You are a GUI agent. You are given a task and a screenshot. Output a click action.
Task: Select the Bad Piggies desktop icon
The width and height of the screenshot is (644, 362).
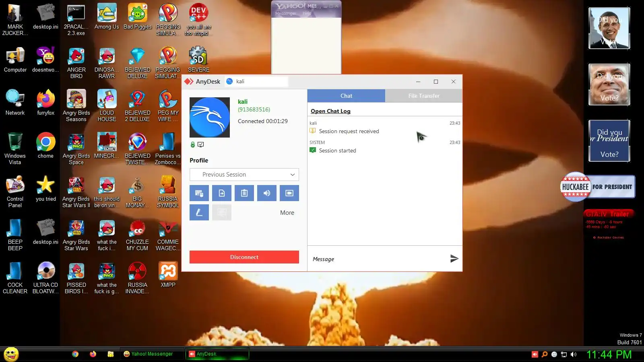point(138,16)
